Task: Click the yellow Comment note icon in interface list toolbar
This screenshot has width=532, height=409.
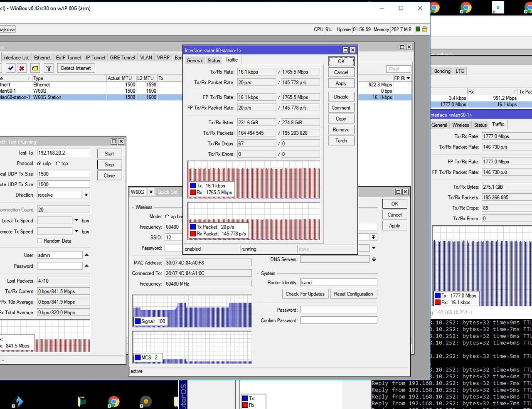Action: point(35,68)
